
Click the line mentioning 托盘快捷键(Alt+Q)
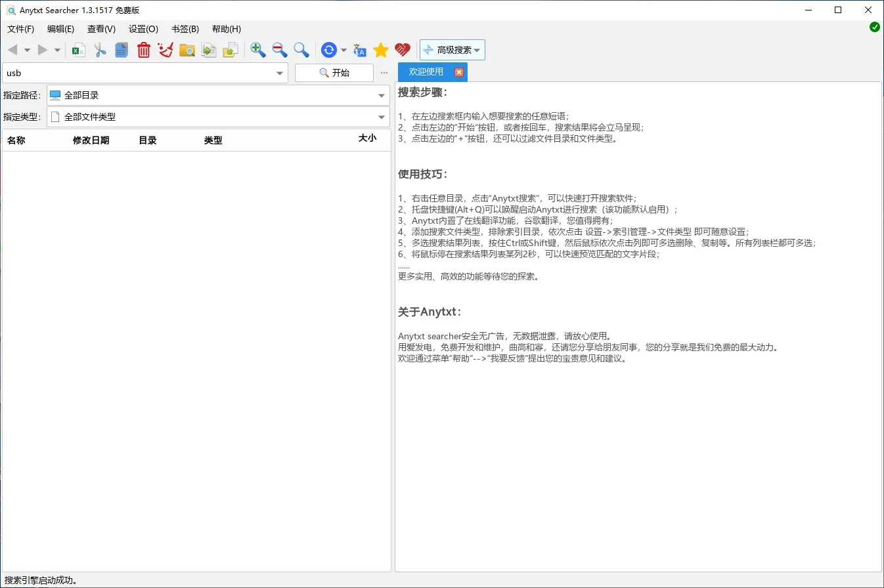538,209
